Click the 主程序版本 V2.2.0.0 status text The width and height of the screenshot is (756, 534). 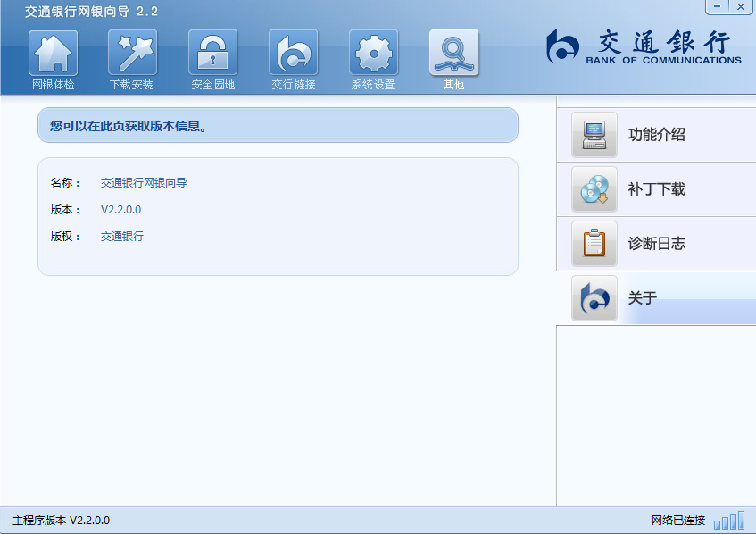pos(62,521)
